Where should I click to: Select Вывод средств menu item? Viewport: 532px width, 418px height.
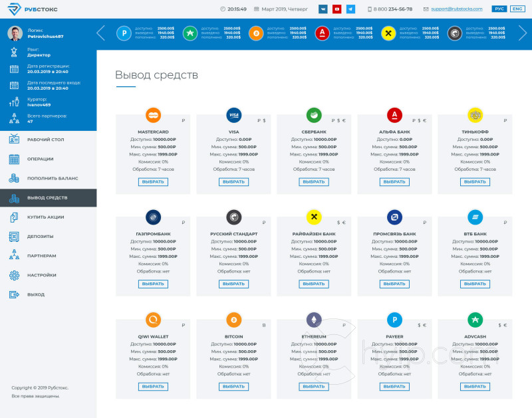48,197
